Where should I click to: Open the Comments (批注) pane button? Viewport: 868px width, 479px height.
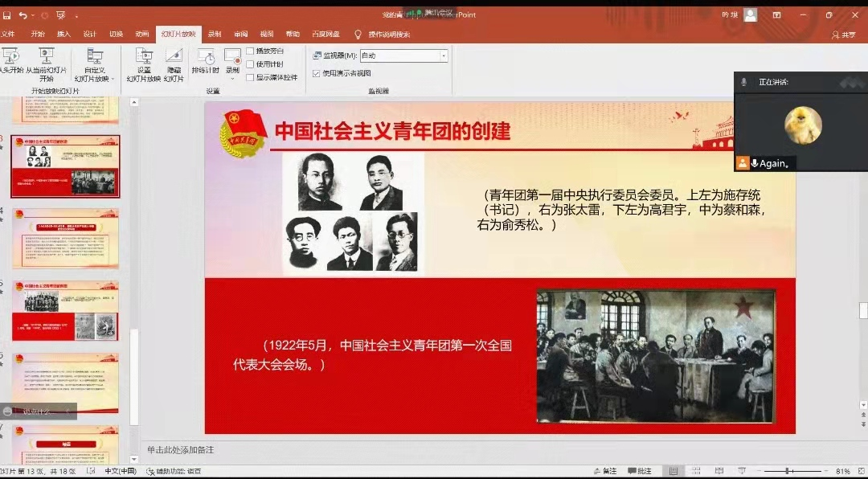click(x=640, y=471)
